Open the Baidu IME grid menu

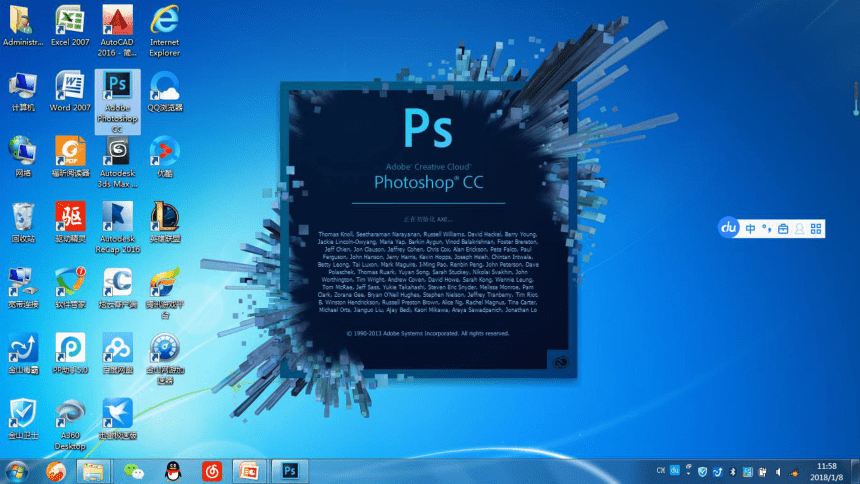coord(816,229)
